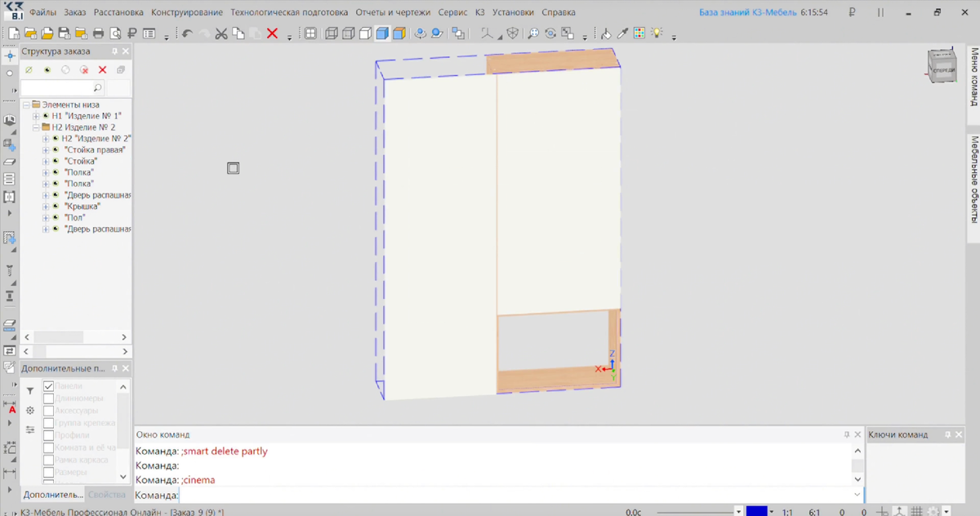Select the "Крышка" tree item
Image resolution: width=980 pixels, height=516 pixels.
point(81,207)
